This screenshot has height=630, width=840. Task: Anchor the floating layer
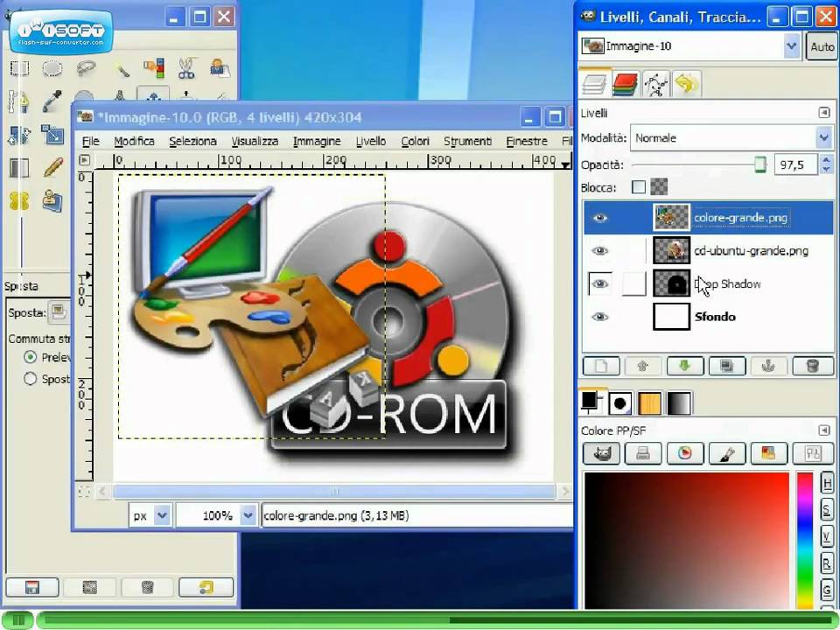(x=769, y=367)
